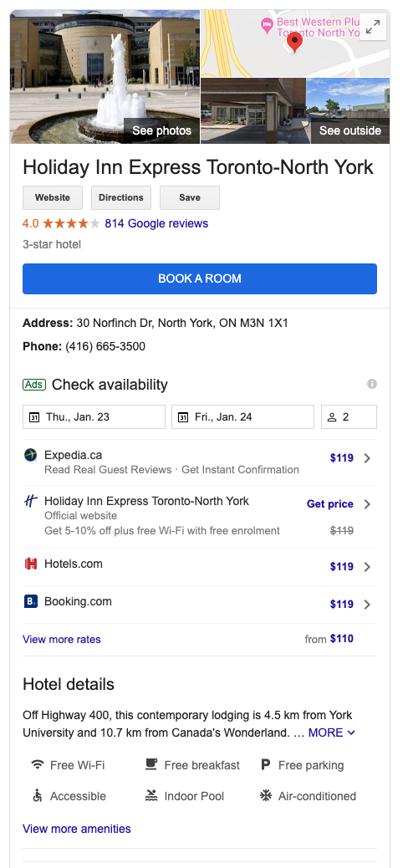Click the BOOK A ROOM button

(x=200, y=278)
